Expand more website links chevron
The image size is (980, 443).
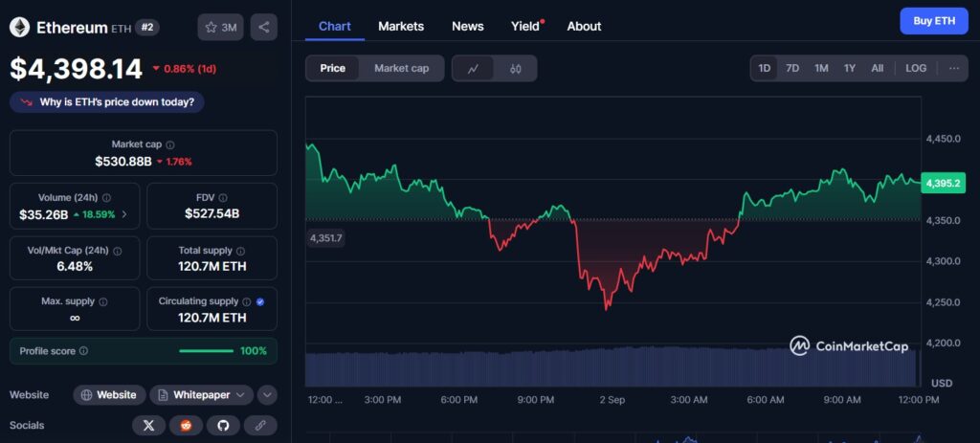[267, 395]
